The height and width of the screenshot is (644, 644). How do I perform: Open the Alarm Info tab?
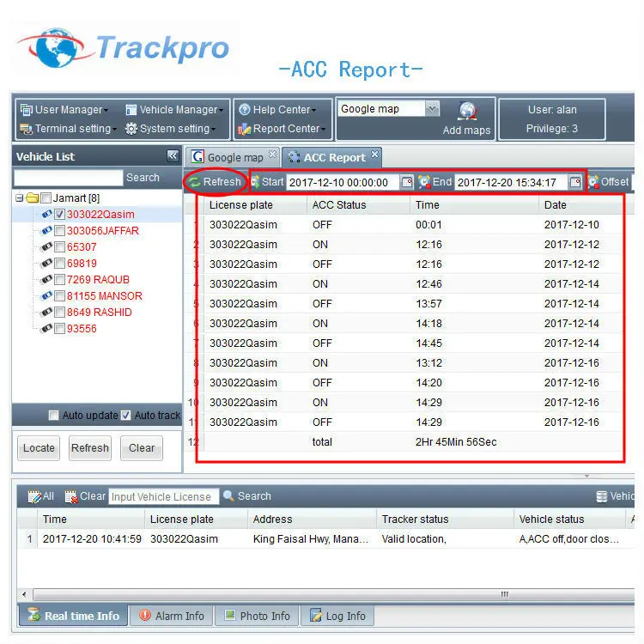pos(172,616)
